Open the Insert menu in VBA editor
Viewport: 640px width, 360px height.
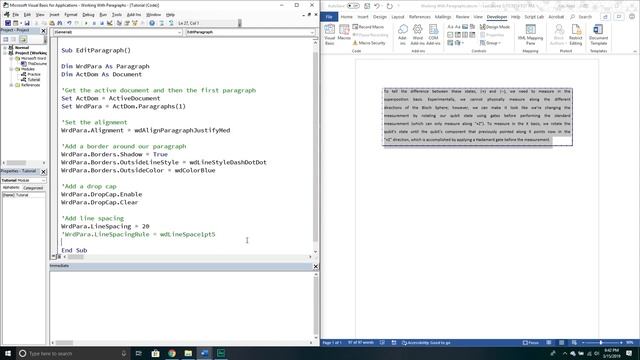[x=54, y=15]
